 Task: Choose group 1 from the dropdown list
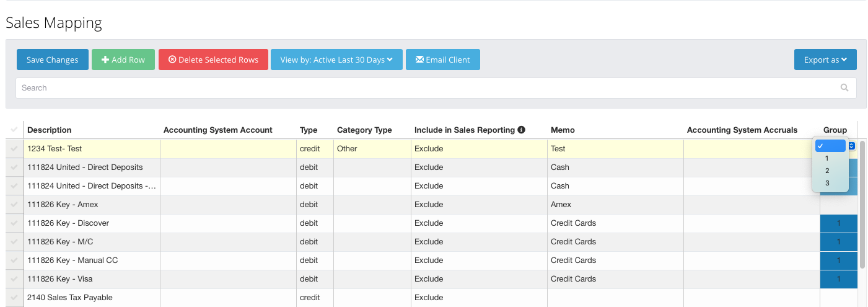(826, 158)
